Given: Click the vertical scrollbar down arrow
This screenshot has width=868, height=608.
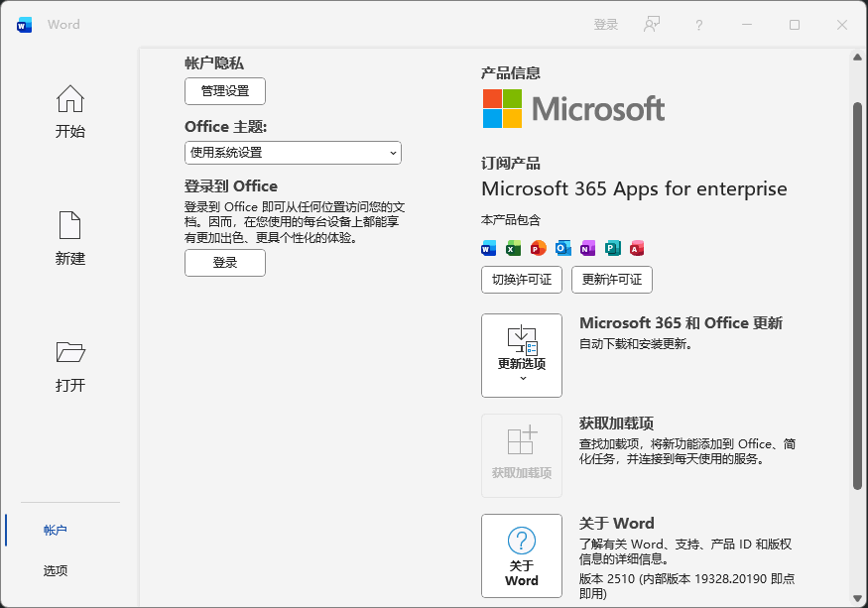Looking at the screenshot, I should click(858, 599).
